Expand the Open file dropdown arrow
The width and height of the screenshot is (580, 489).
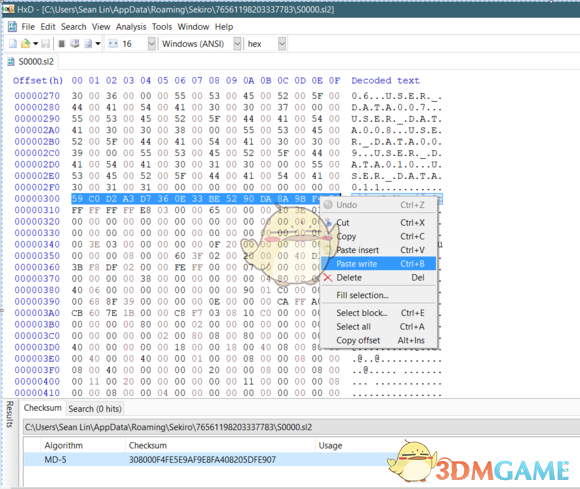coord(36,44)
